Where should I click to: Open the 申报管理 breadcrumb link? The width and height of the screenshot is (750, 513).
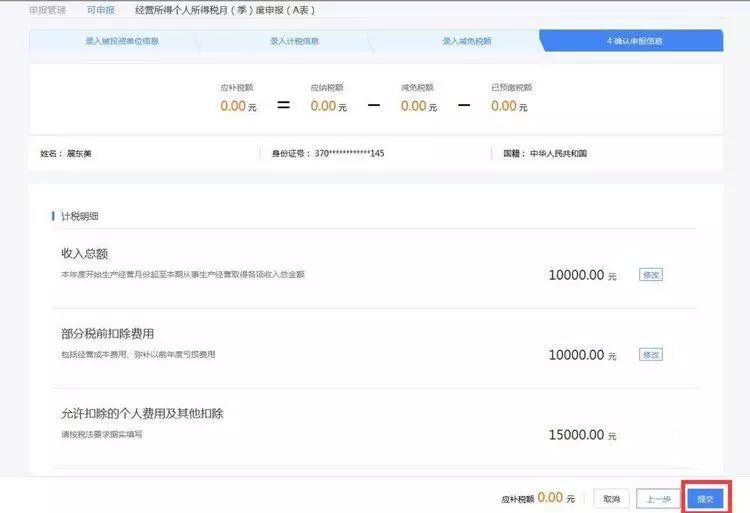click(47, 10)
